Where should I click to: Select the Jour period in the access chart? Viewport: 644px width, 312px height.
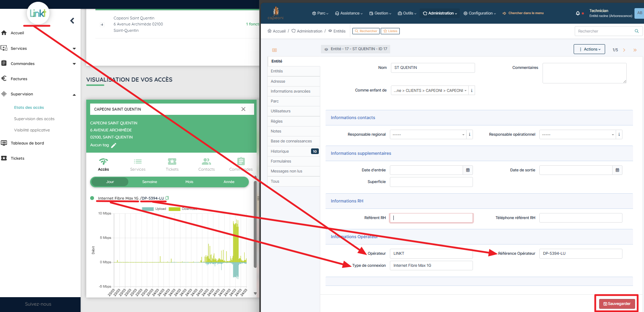pos(110,182)
